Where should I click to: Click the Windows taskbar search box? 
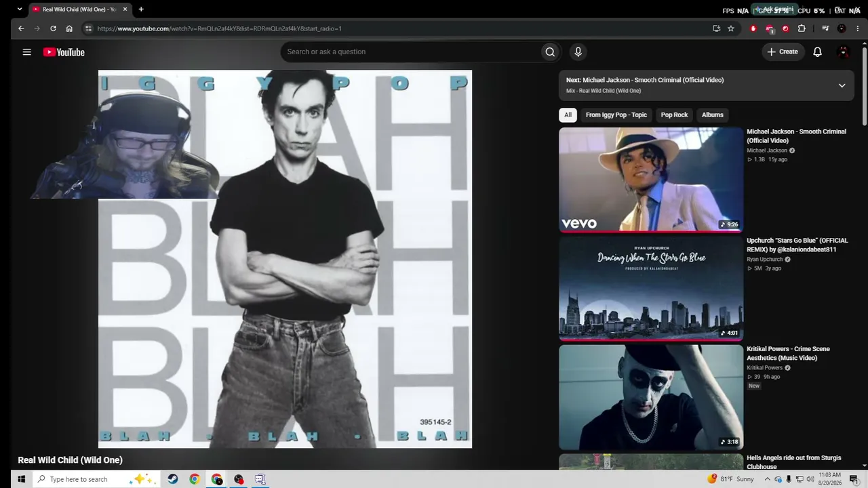point(96,479)
